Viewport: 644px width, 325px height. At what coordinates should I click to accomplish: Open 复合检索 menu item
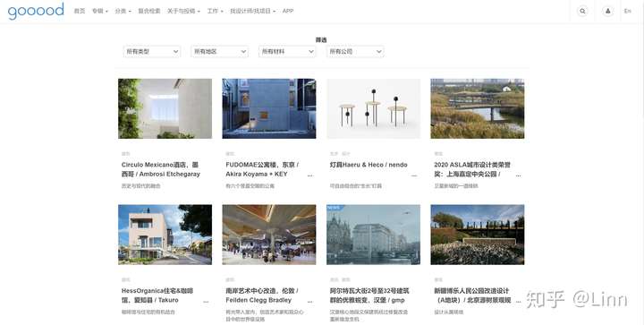click(x=148, y=11)
